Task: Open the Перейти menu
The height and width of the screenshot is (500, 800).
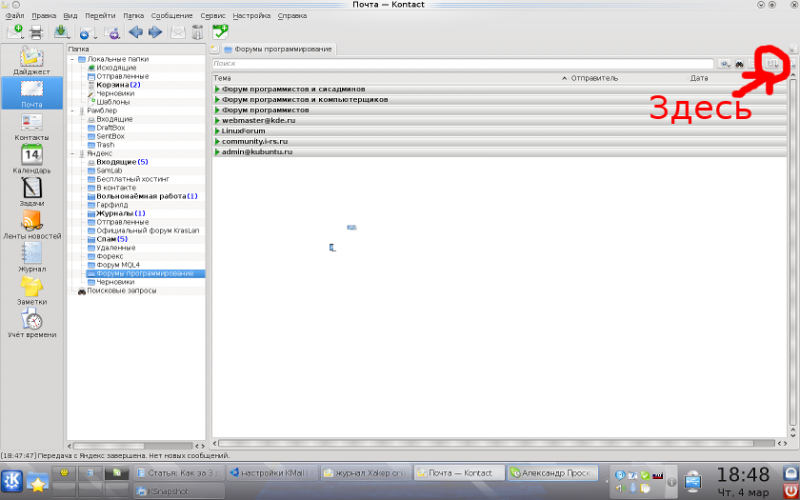Action: [101, 16]
